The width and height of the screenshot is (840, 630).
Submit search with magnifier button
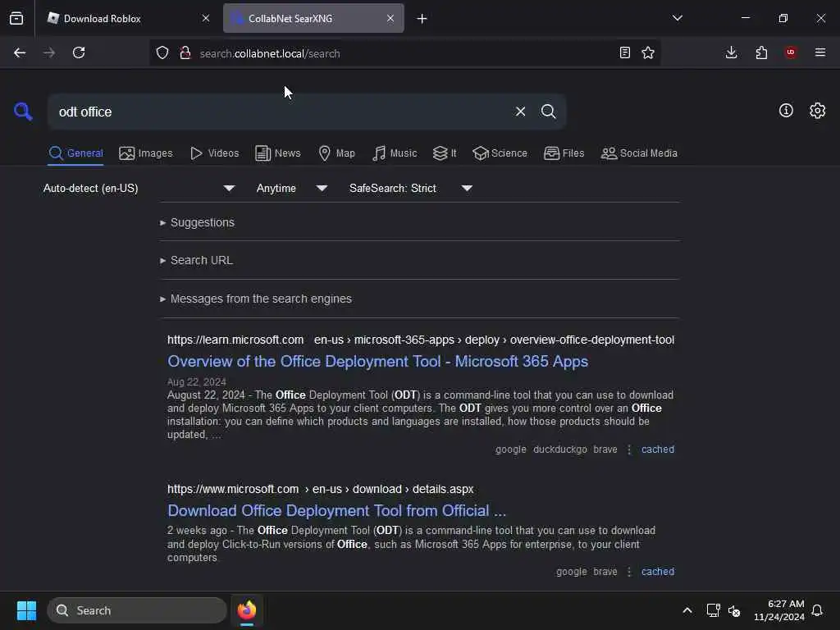[x=548, y=112]
